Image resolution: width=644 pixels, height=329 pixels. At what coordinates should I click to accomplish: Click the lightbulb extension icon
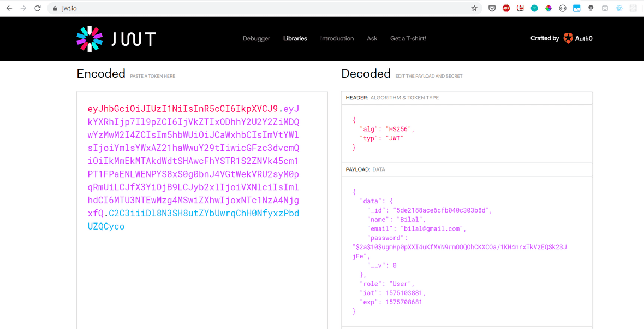pyautogui.click(x=591, y=8)
